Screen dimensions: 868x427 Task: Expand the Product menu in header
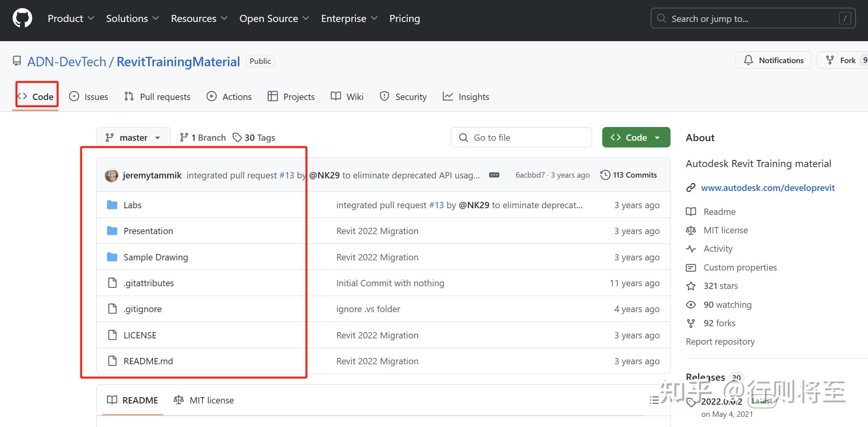(71, 18)
